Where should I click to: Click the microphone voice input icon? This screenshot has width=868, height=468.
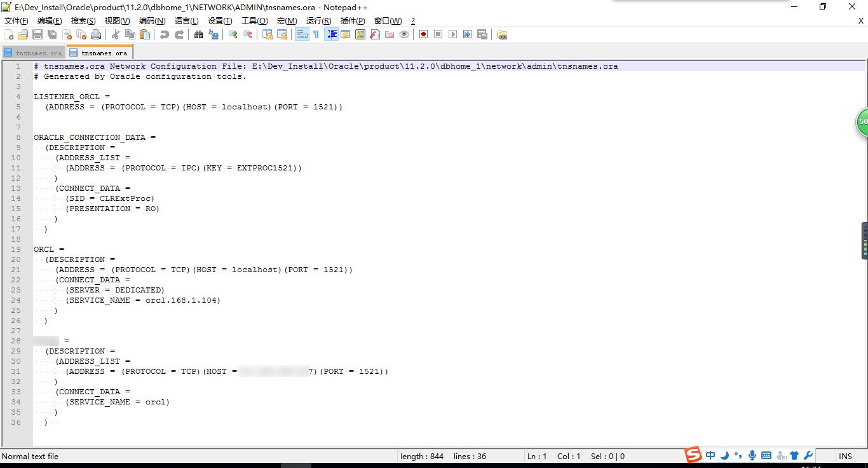coord(752,455)
